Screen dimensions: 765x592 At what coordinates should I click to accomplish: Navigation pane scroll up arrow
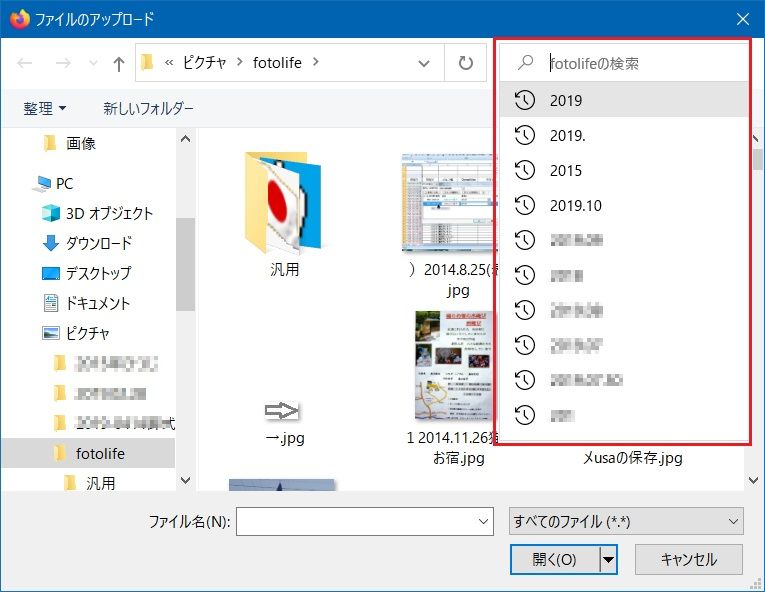pos(185,139)
